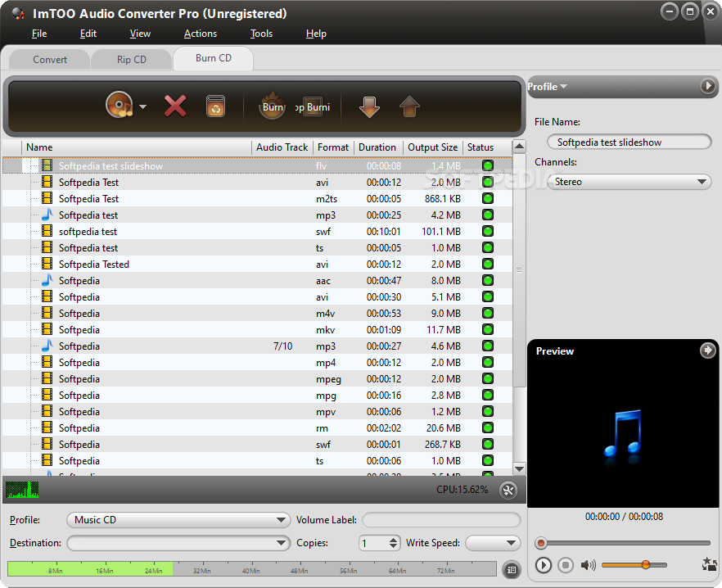Open the View menu

coord(140,34)
